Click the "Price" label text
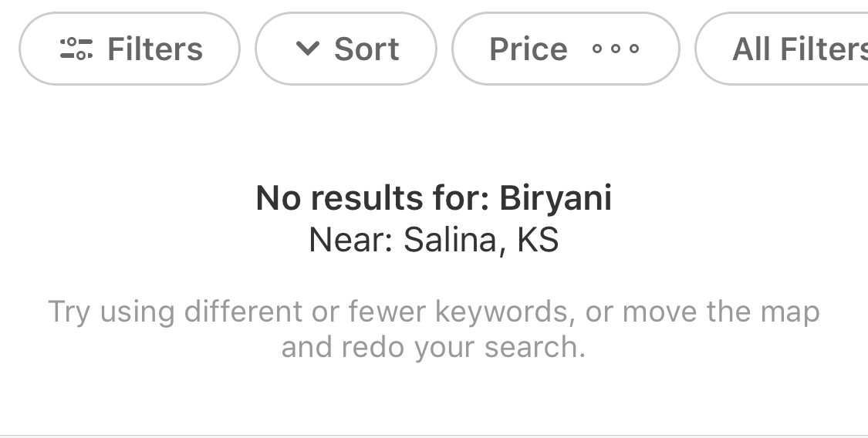This screenshot has width=868, height=438. [x=529, y=49]
